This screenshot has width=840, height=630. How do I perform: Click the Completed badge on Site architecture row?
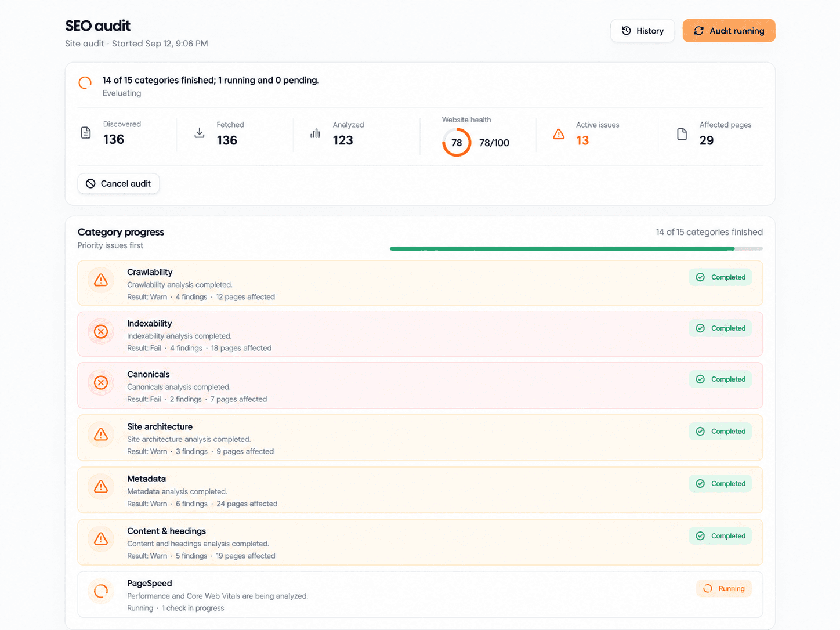tap(720, 432)
